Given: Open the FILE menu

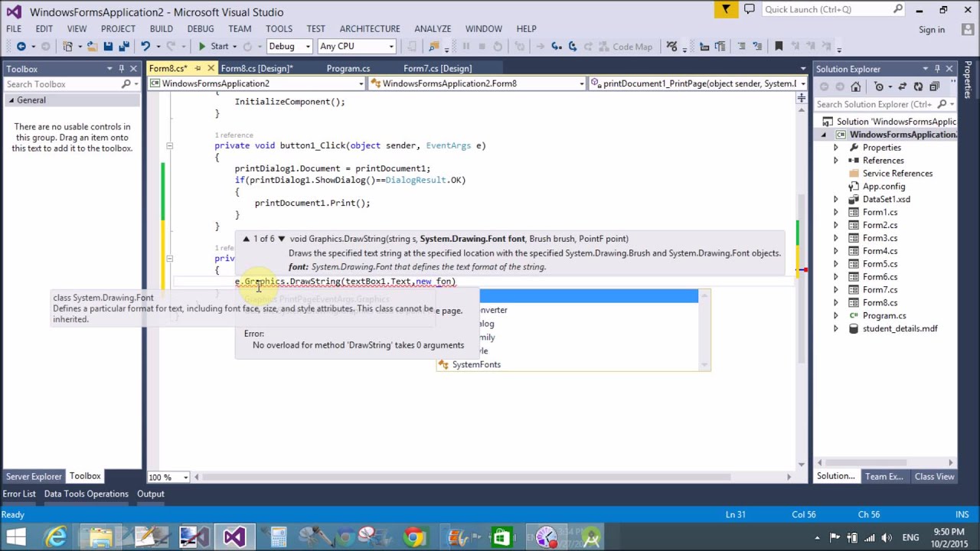Looking at the screenshot, I should pyautogui.click(x=14, y=29).
